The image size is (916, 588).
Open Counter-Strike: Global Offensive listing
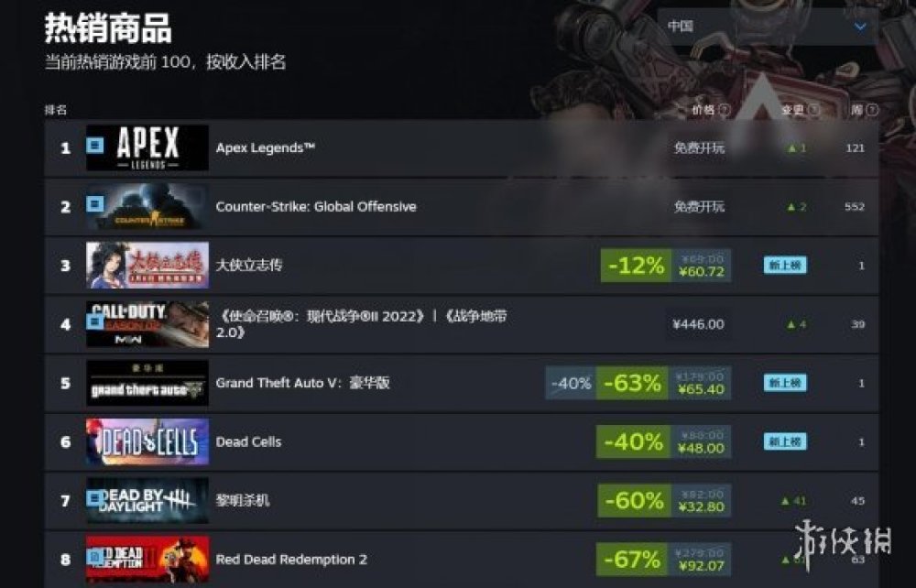(x=316, y=207)
